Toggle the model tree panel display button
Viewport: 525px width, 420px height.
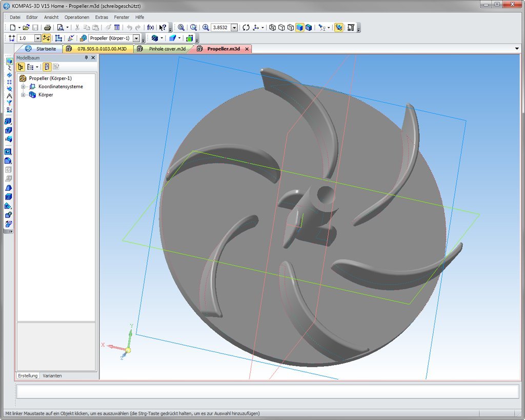click(47, 67)
